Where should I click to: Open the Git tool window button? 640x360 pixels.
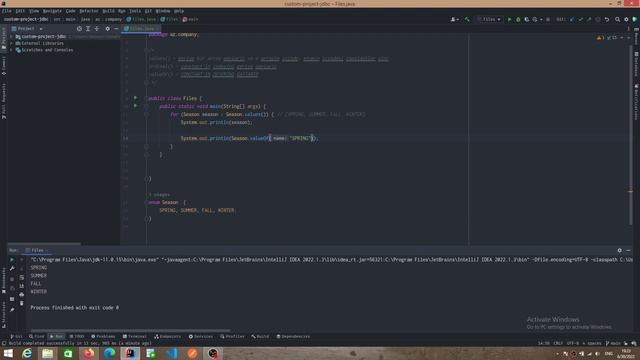(x=16, y=336)
